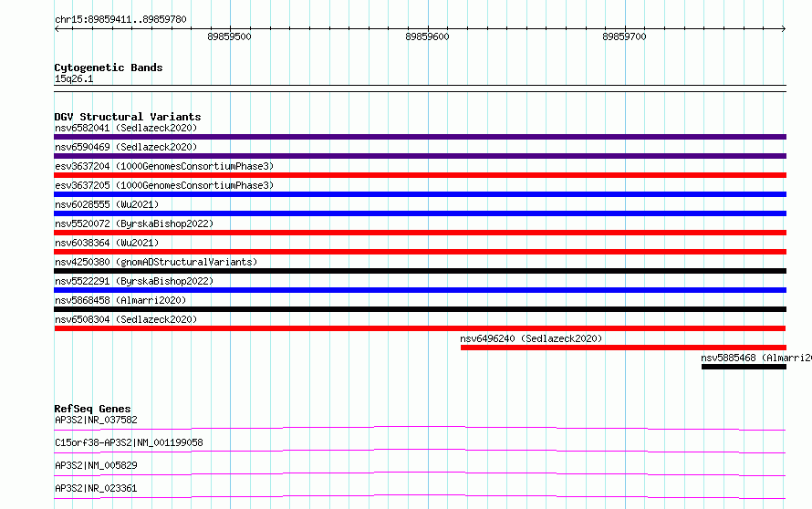Open the nsv6508304 (Sedlazeck2020) label
Viewport: 812px width, 509px height.
click(x=126, y=319)
